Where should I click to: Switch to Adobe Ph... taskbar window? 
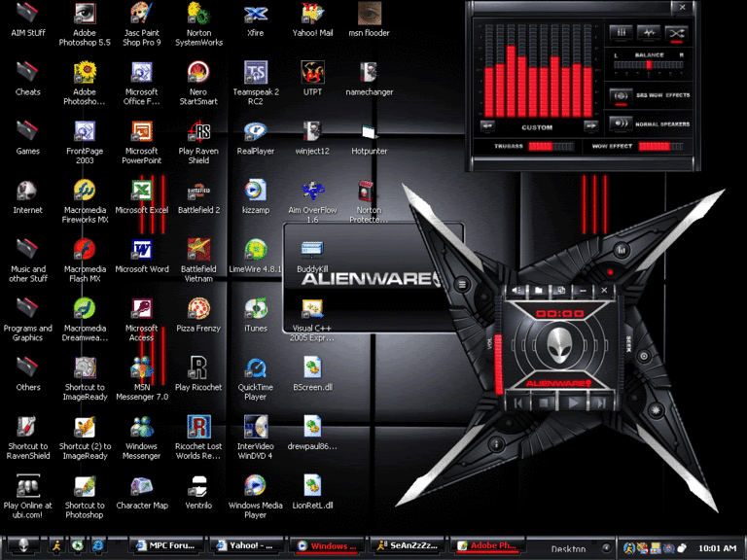coord(488,545)
